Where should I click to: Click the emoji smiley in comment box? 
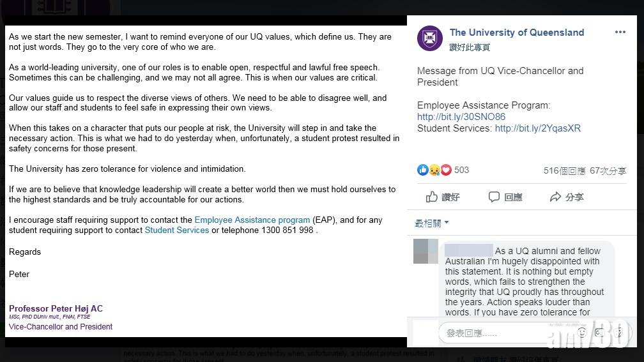click(582, 333)
